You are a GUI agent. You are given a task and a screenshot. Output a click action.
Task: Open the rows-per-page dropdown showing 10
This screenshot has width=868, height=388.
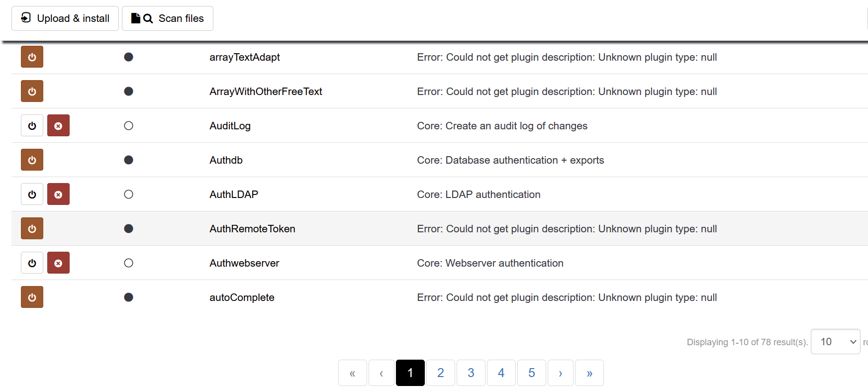(x=835, y=342)
